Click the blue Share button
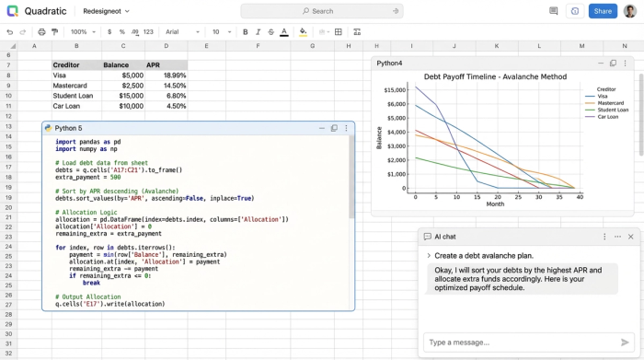Viewport: 644px width, 360px height. coord(603,11)
